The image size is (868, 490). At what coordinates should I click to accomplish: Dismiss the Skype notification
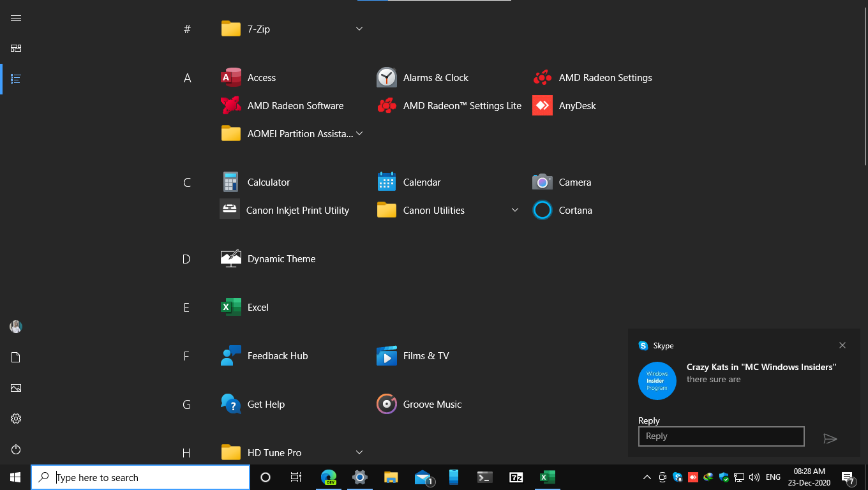842,345
